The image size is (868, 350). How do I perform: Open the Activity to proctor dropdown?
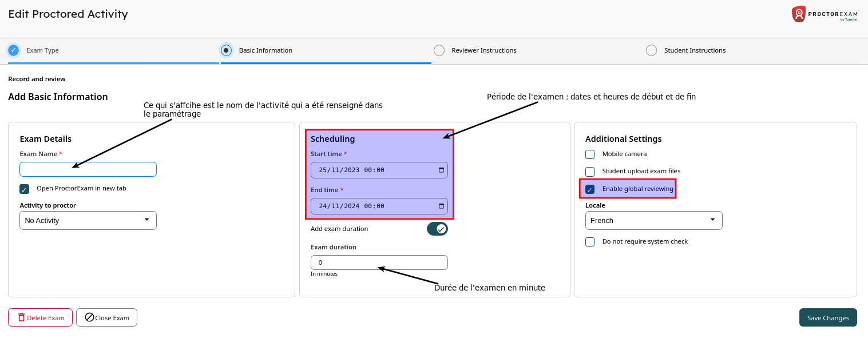(x=88, y=220)
